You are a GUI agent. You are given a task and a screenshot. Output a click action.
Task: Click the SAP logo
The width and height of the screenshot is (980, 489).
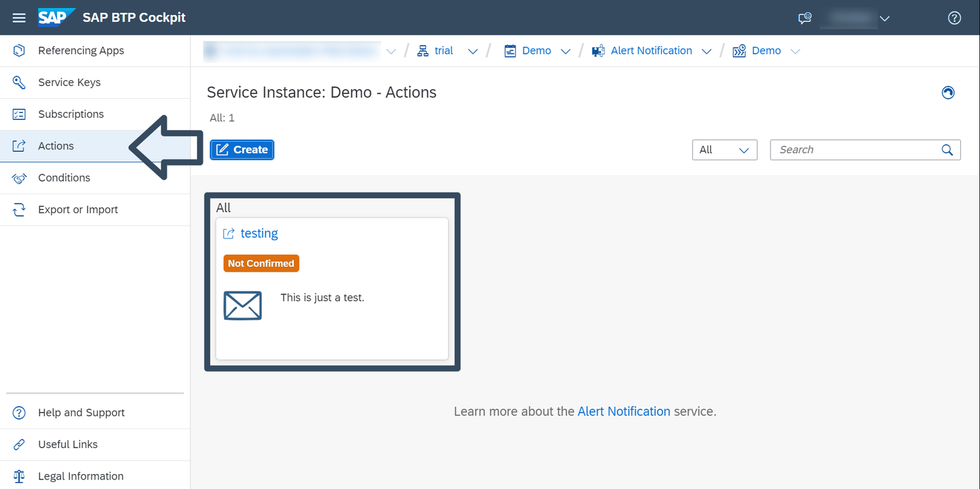click(56, 17)
